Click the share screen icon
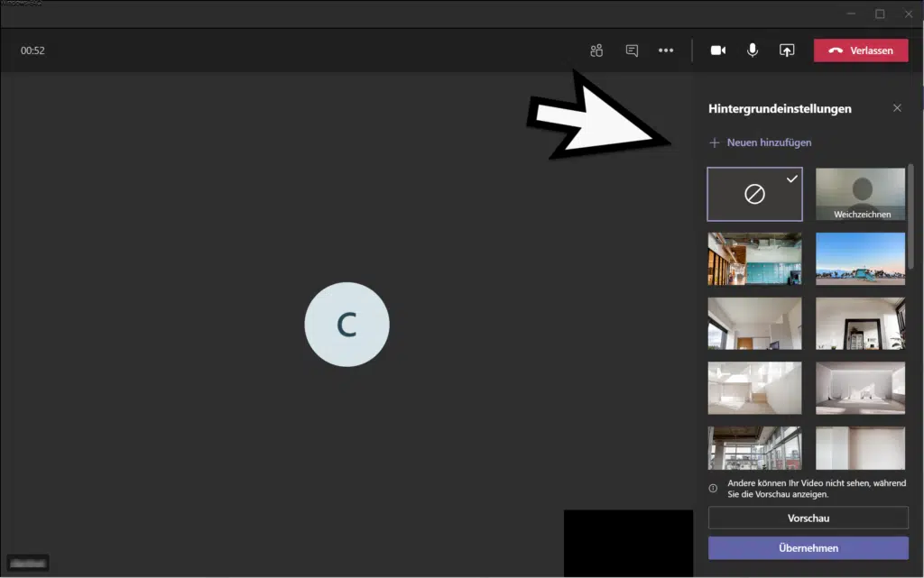The height and width of the screenshot is (578, 924). 787,50
